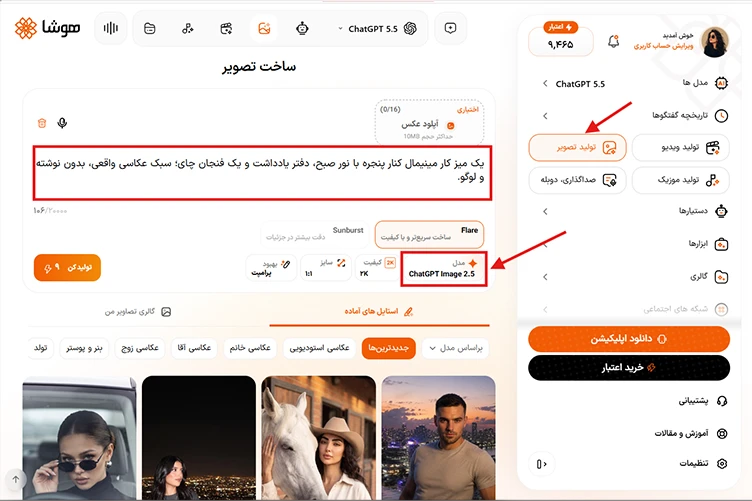Select عکاسی زوج filter chip
Image resolution: width=752 pixels, height=501 pixels.
coord(140,348)
